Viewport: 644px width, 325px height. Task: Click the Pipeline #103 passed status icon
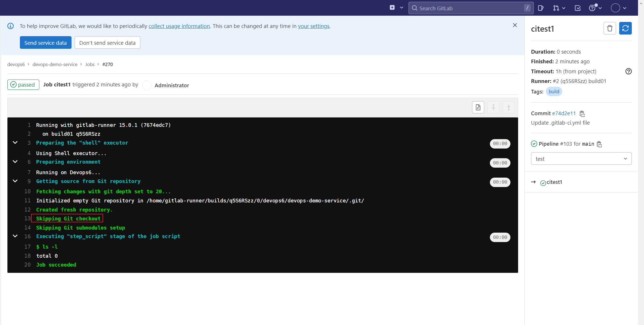coord(534,144)
